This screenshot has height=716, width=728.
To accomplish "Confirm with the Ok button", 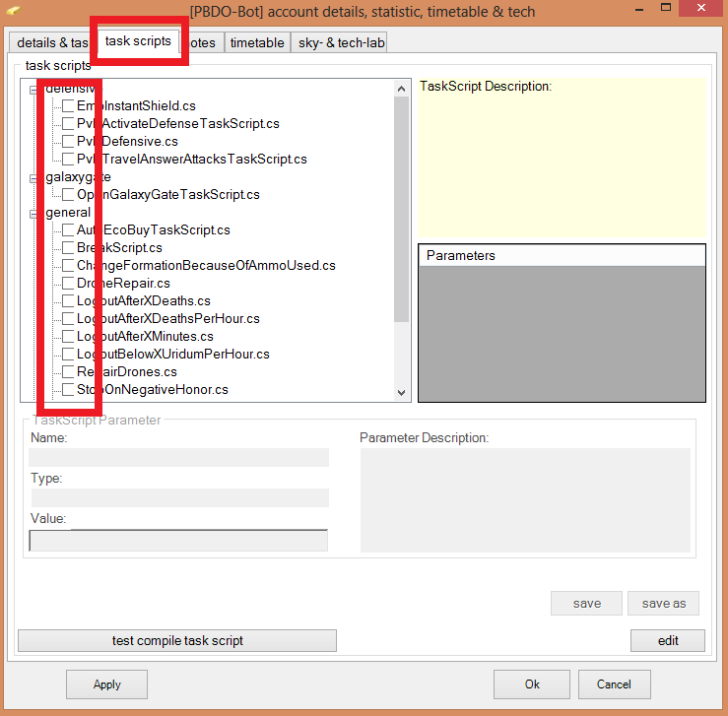I will (532, 684).
